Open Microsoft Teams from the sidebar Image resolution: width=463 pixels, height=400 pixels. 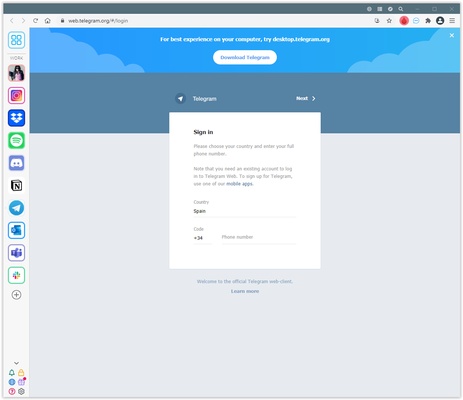coord(16,253)
